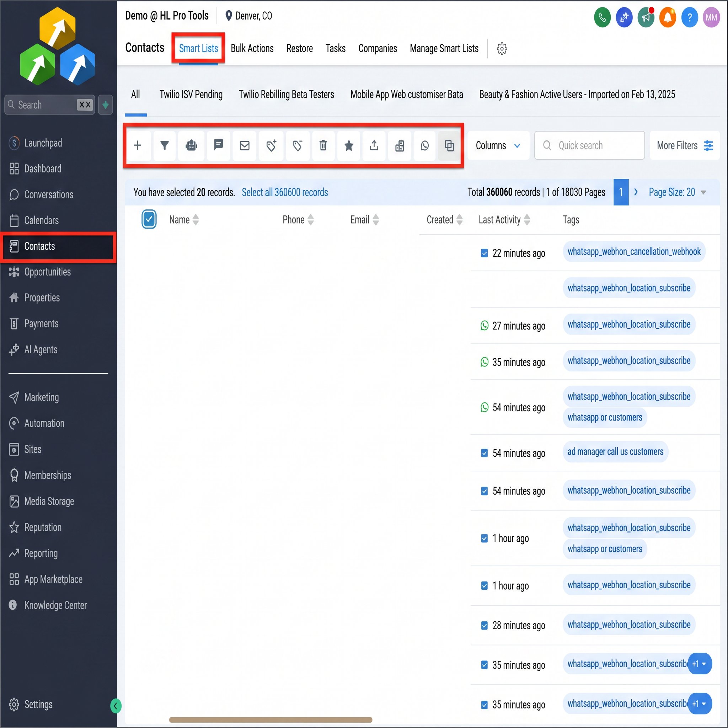Click the remove tag icon
The image size is (728, 728).
tap(298, 145)
